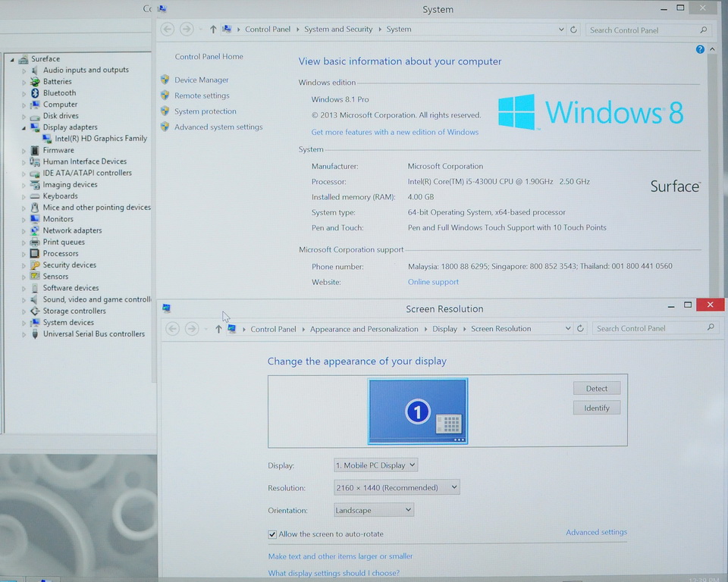Click the Batteries device icon
728x582 pixels.
pos(34,82)
